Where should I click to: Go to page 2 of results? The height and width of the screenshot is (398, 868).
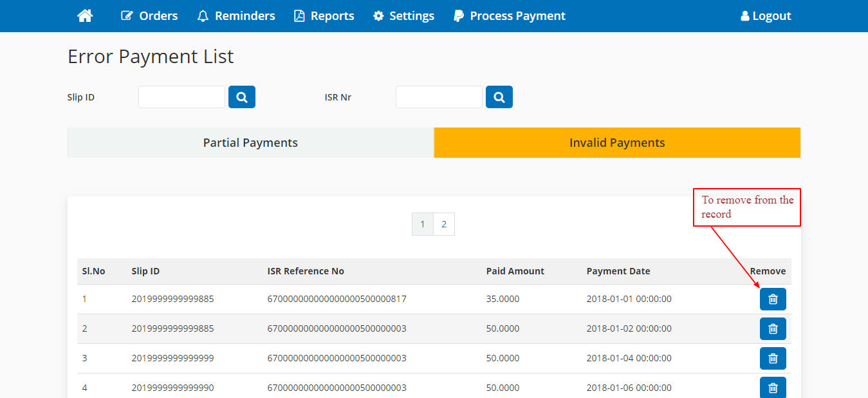point(444,225)
